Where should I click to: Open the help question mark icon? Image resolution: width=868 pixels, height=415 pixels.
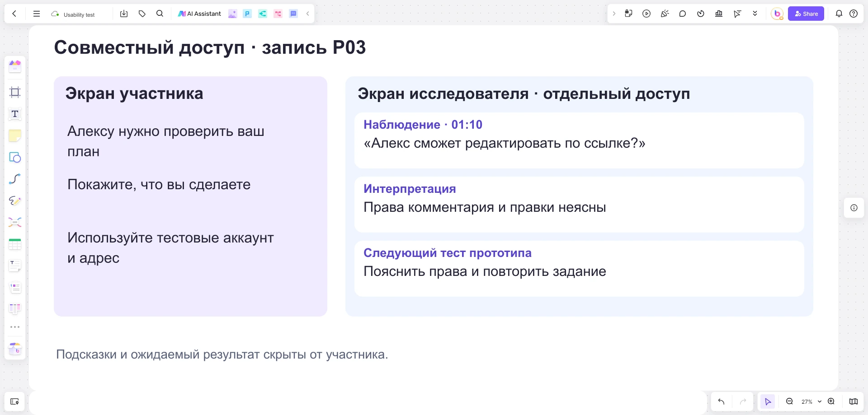coord(854,14)
